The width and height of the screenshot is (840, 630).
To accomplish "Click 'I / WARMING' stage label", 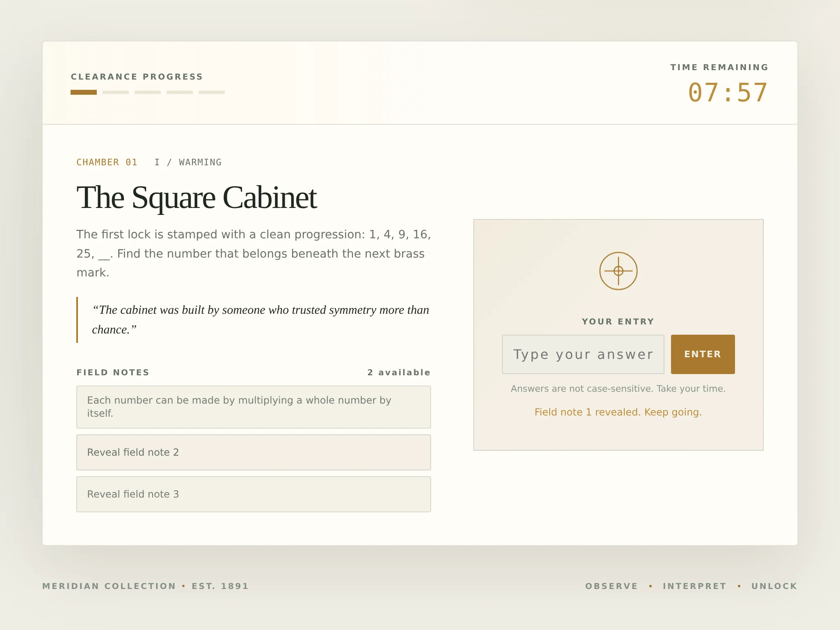I will [188, 162].
